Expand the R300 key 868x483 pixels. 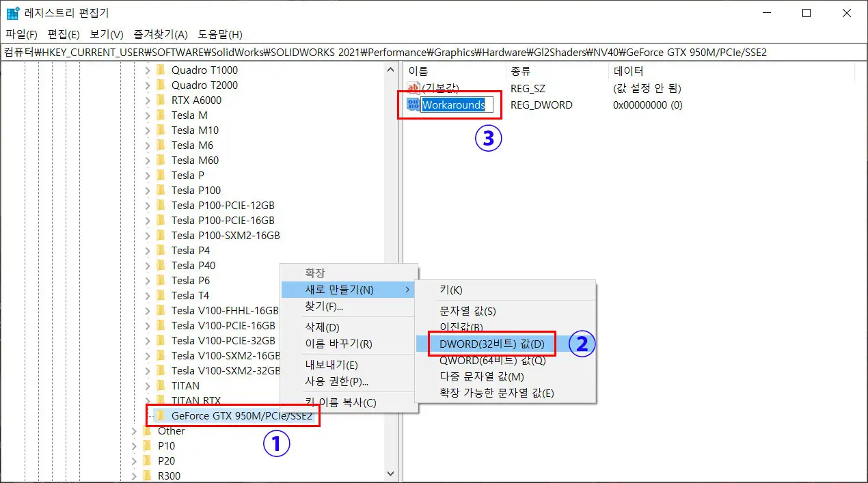[x=133, y=475]
